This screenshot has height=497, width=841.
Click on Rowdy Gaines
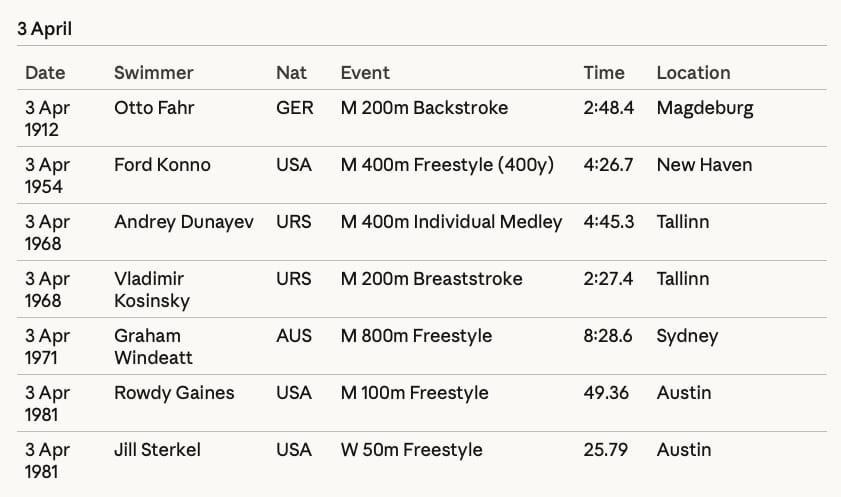[x=174, y=393]
